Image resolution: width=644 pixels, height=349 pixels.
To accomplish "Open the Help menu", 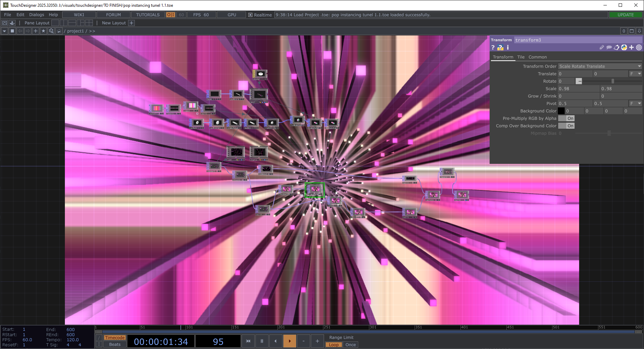I will (53, 15).
